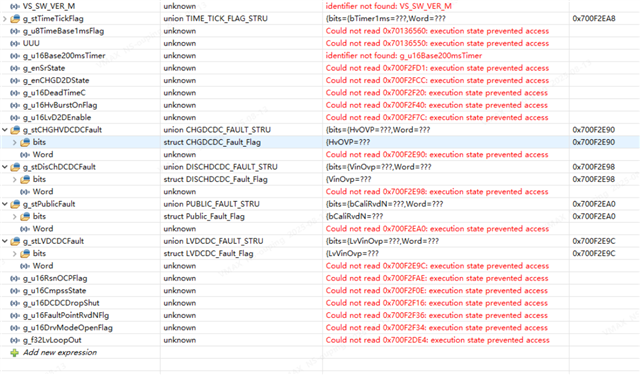
Task: Click the 'identifier not found: VS_SW_VER_M' value
Action: coord(389,7)
